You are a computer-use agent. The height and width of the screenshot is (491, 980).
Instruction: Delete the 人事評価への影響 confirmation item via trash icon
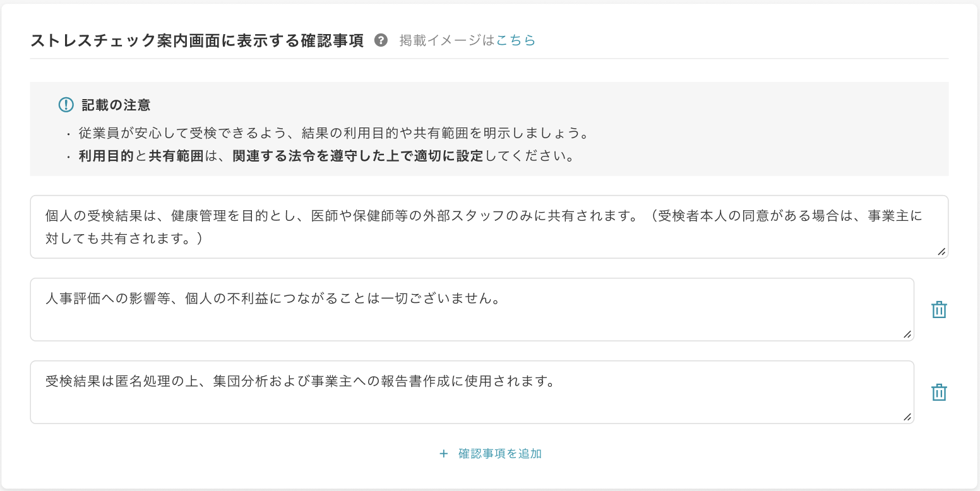938,309
